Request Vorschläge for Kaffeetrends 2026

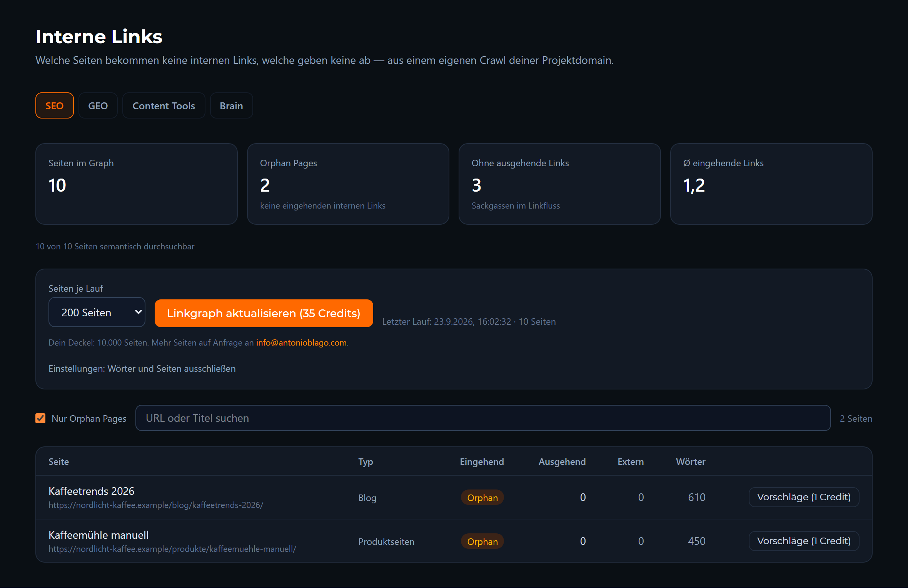(804, 497)
